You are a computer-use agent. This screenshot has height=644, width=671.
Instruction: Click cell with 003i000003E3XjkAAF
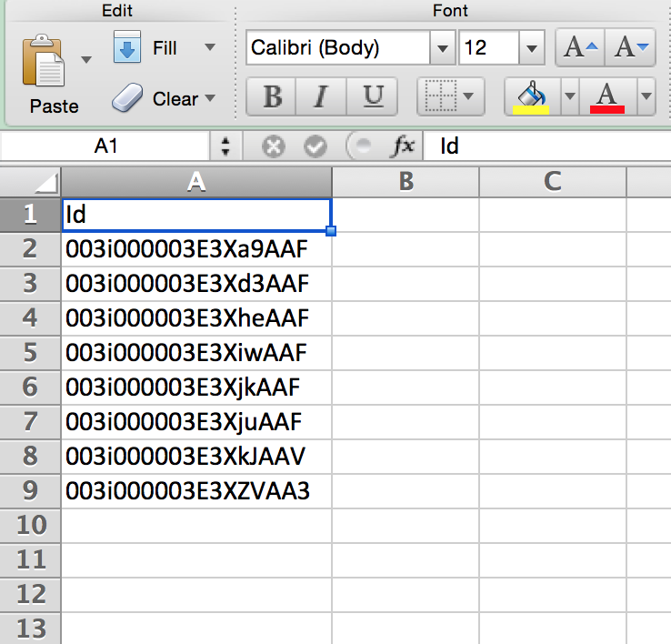[x=196, y=387]
